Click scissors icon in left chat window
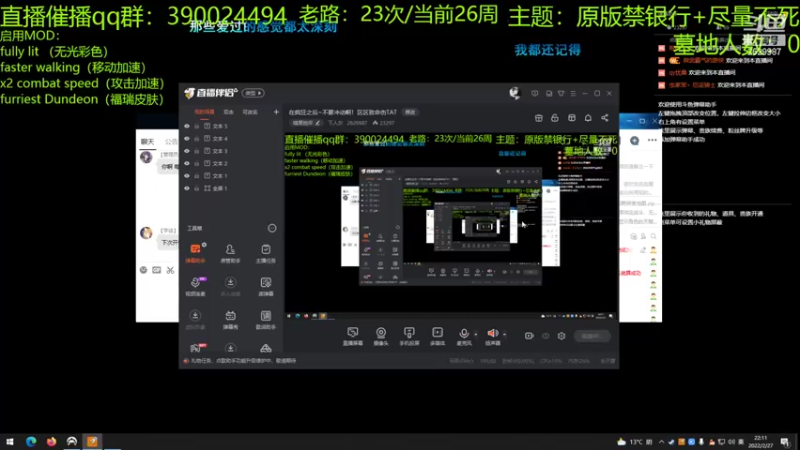 (x=170, y=270)
